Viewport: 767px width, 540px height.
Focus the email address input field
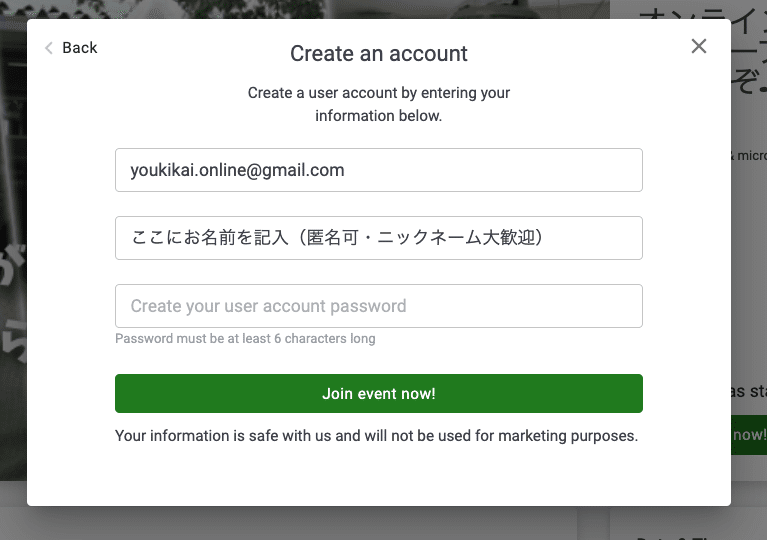378,170
